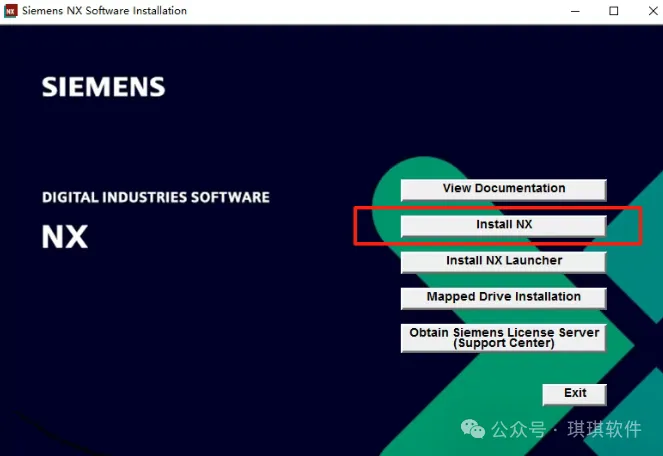Click the Siemens NX Software Installation title
Image resolution: width=663 pixels, height=456 pixels.
[x=104, y=11]
